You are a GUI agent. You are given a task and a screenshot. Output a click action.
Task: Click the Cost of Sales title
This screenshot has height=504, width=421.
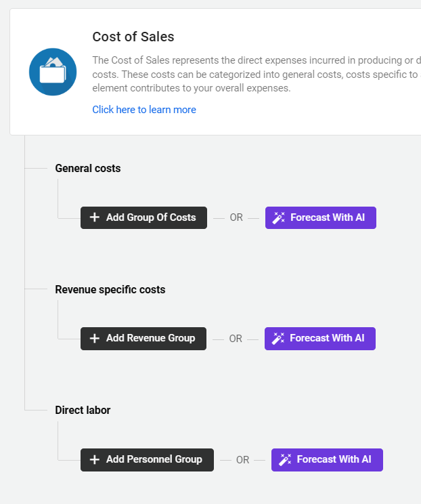click(x=133, y=37)
